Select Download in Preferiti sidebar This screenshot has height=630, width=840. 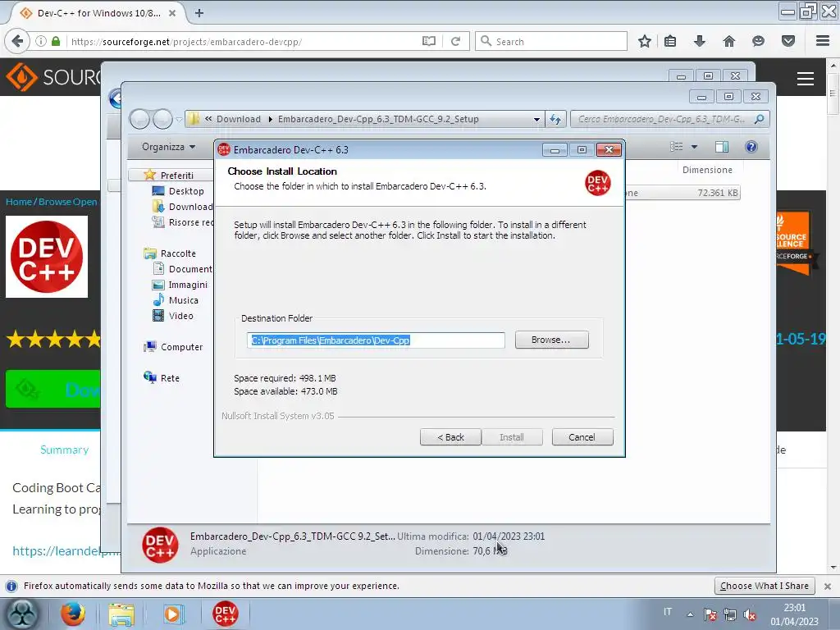[x=182, y=207]
